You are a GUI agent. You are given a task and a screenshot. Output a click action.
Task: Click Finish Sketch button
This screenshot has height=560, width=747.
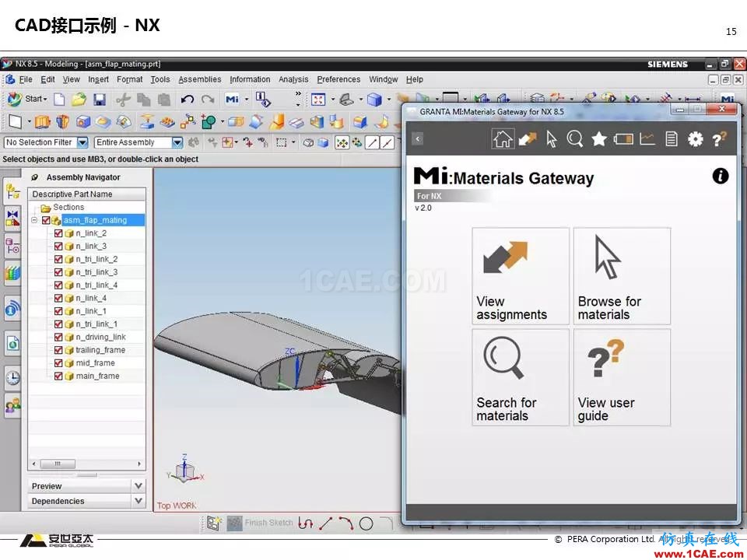(x=260, y=523)
